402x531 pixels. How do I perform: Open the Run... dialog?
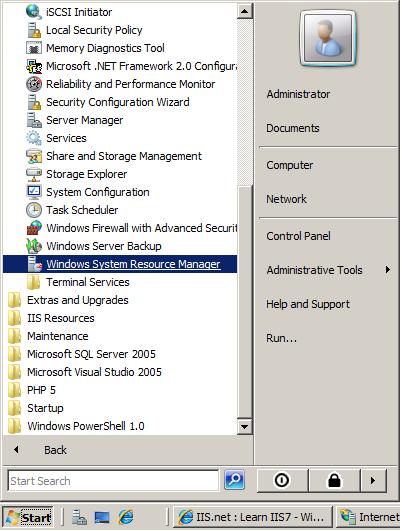point(281,338)
